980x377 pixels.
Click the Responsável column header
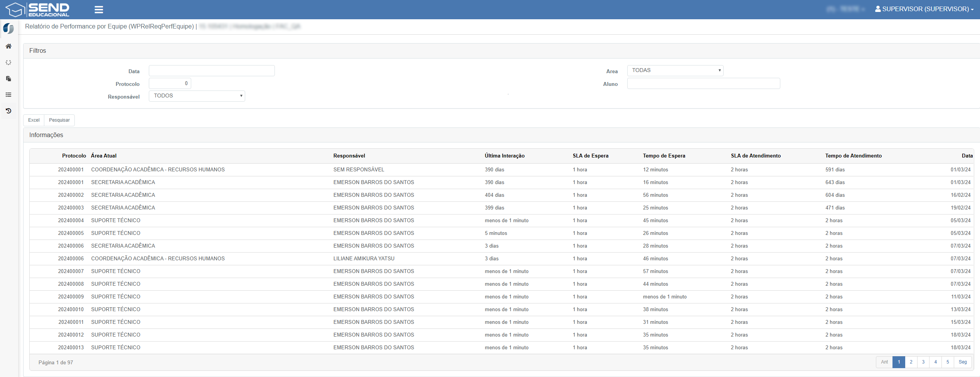coord(349,156)
